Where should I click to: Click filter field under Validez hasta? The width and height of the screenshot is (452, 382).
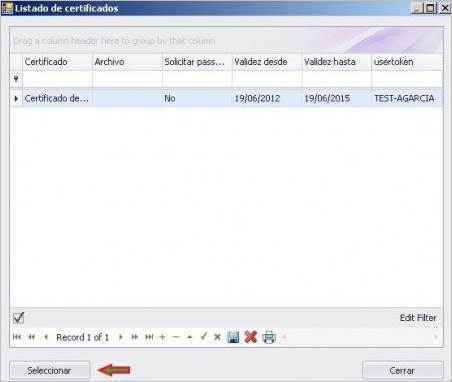coord(337,79)
